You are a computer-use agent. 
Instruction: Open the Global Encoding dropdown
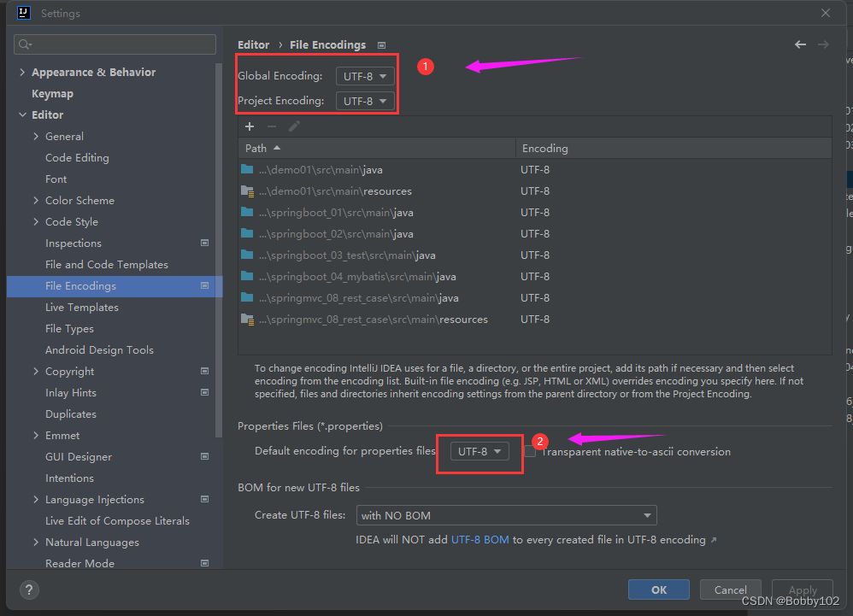(365, 76)
